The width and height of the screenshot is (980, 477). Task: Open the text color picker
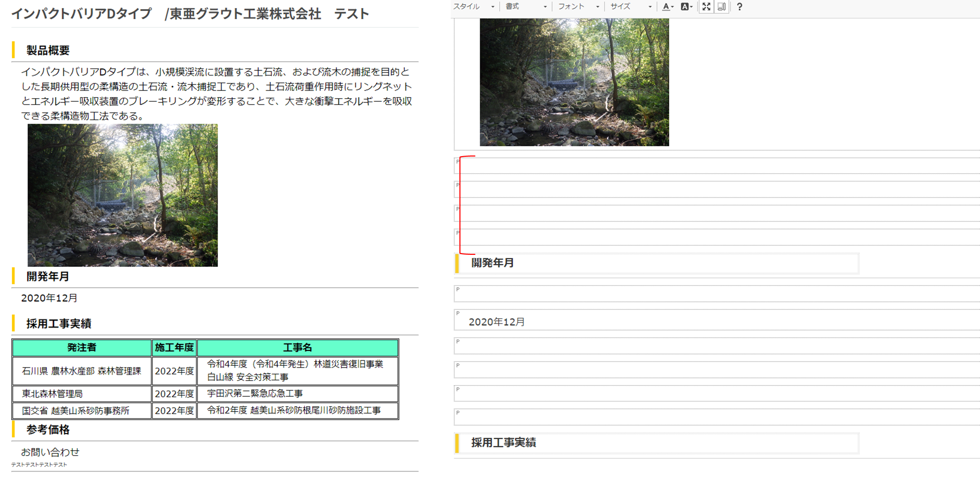[667, 7]
